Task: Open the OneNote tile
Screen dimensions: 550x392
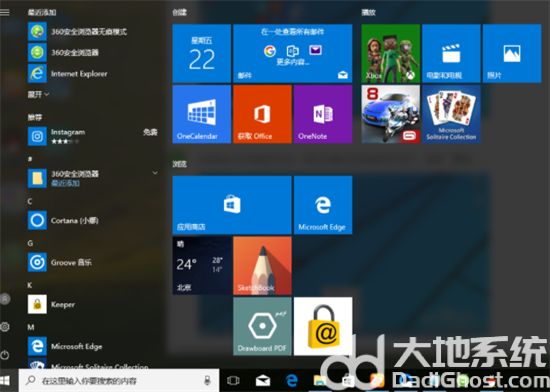Action: tap(323, 114)
